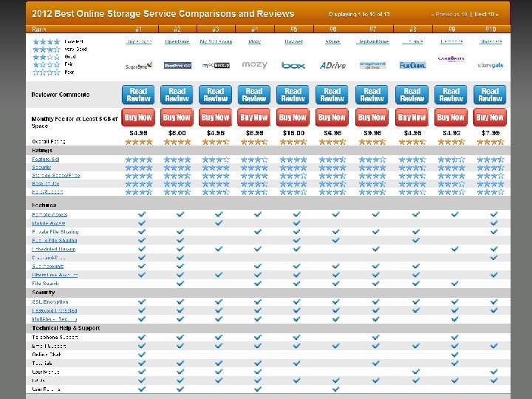
Task: Open the ADrive name link above logo
Action: tap(332, 41)
